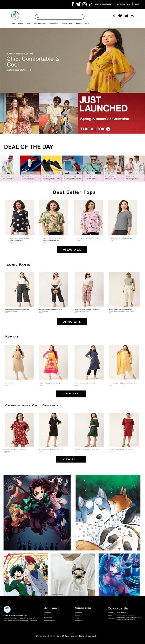
Task: Click Take A Look banner button
Action: pyautogui.click(x=95, y=129)
